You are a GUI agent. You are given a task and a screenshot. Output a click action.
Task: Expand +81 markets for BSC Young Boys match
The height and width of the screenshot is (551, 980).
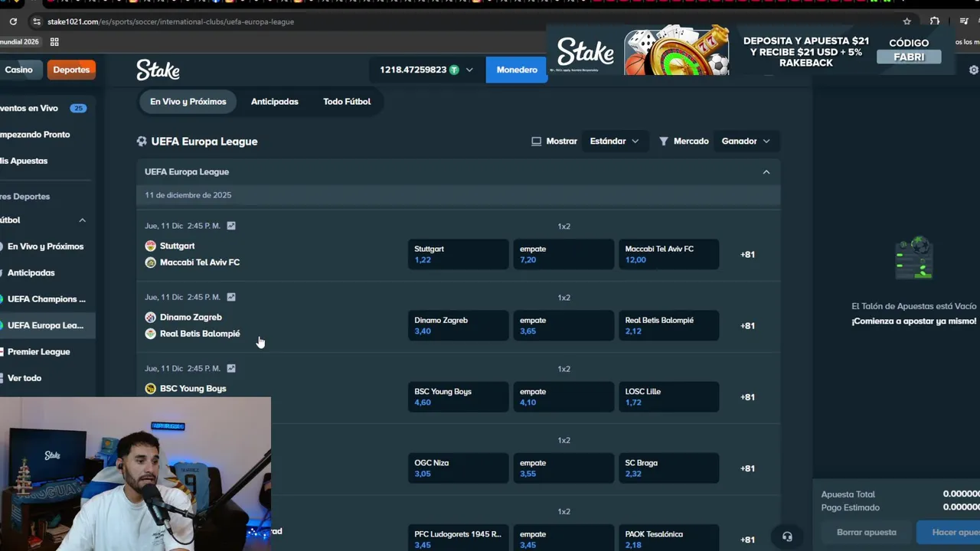(x=747, y=397)
